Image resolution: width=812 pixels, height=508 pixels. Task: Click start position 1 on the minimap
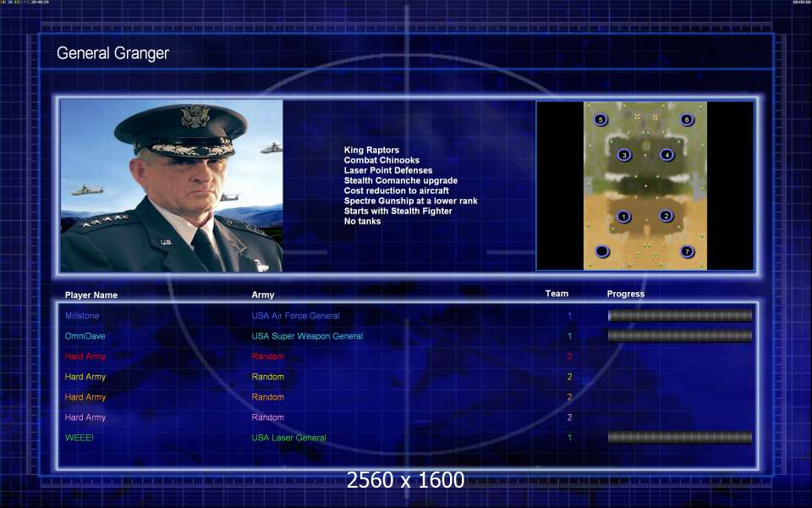point(623,216)
